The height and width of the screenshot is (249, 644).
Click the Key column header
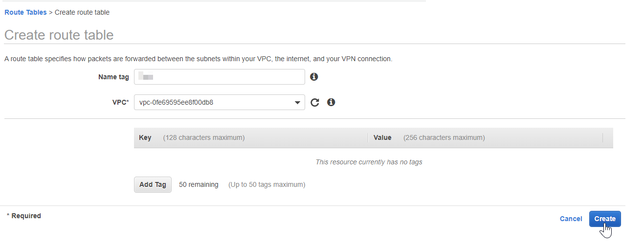click(145, 137)
